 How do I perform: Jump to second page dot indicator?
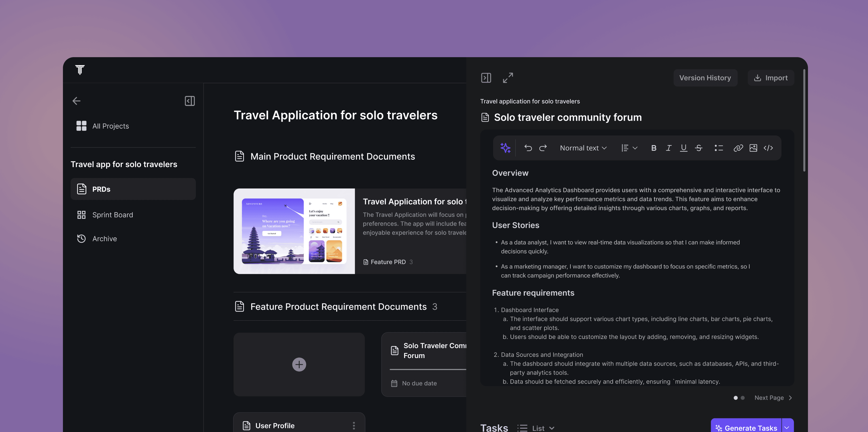[743, 398]
